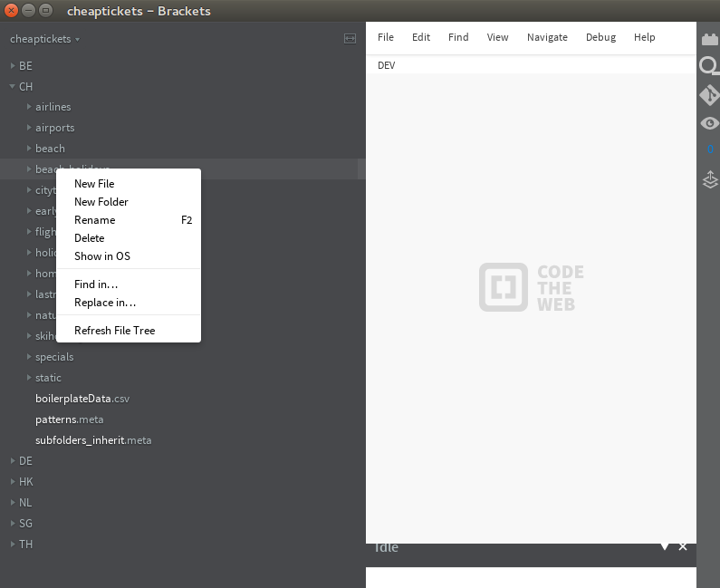
Task: Expand the NL folder
Action: [x=13, y=503]
